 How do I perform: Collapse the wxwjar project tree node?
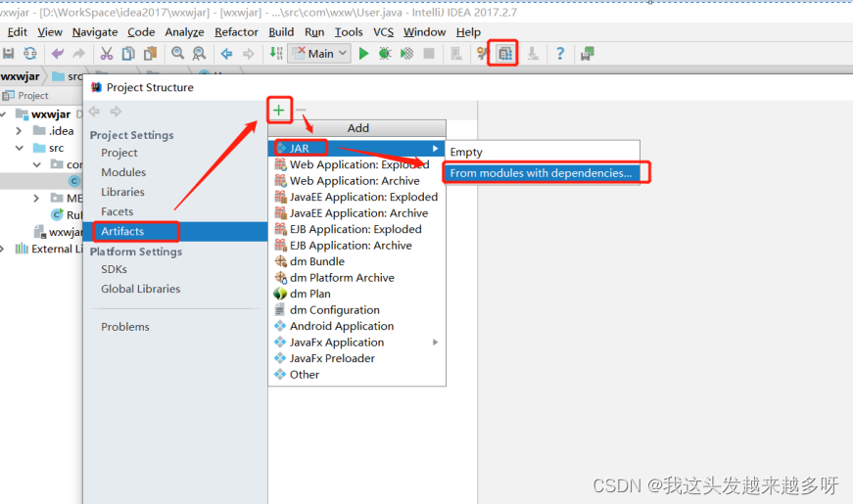tap(4, 115)
